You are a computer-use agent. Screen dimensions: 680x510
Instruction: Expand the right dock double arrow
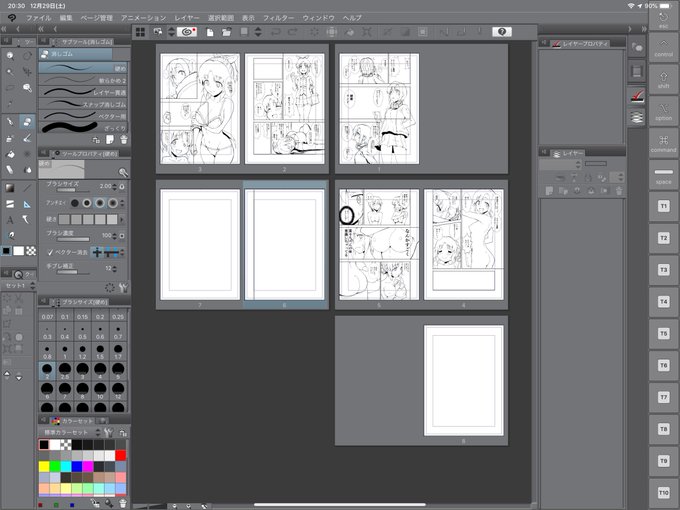644,29
